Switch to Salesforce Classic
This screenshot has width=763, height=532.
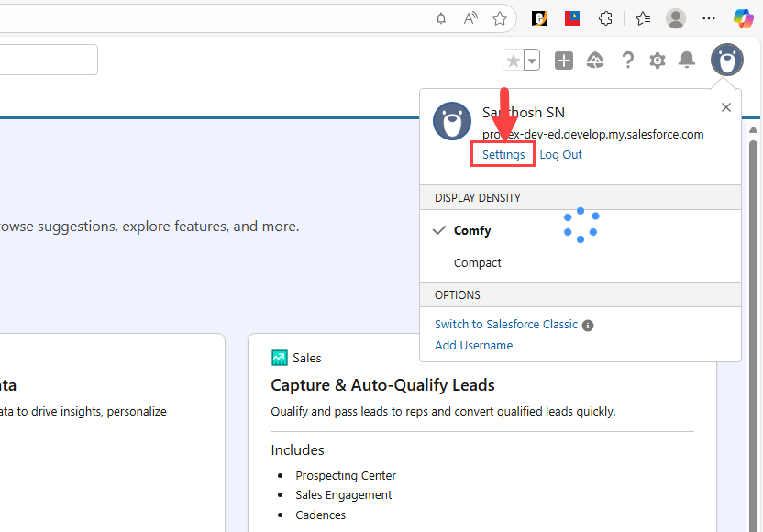[x=506, y=325]
